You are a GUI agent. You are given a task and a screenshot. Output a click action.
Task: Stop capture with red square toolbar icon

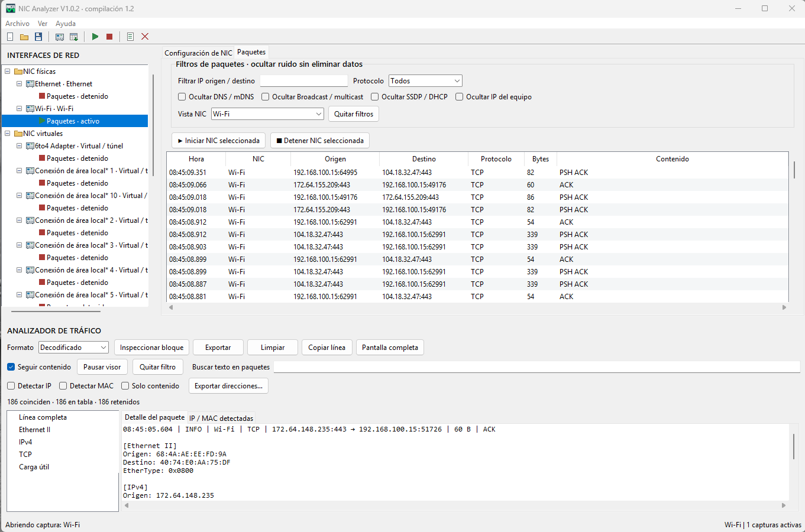109,37
